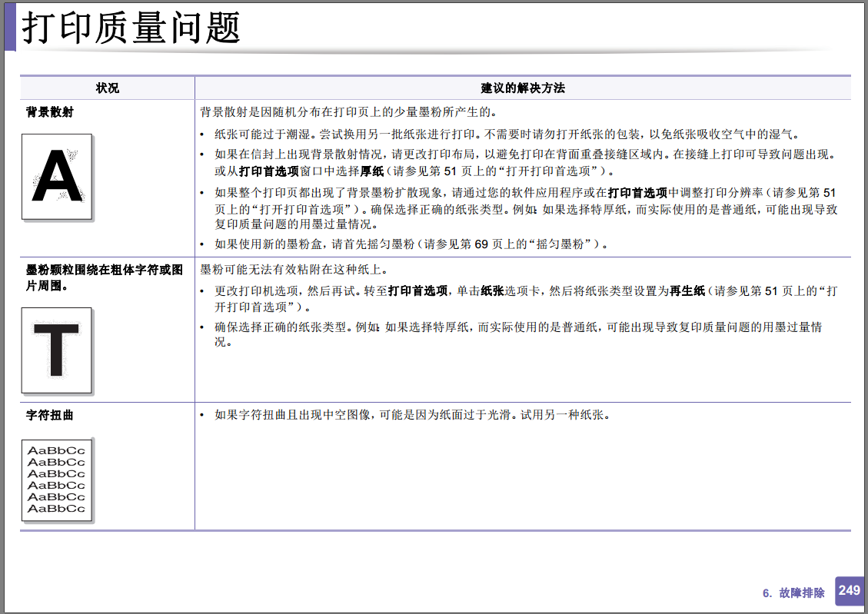Click 打印首选项 in the second background scatter bullet
This screenshot has height=614, width=868.
point(269,171)
